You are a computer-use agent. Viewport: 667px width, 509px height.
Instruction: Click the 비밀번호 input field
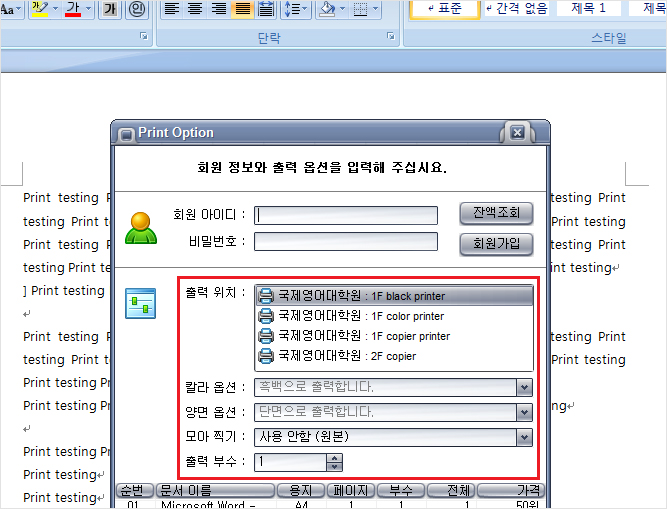click(x=346, y=242)
